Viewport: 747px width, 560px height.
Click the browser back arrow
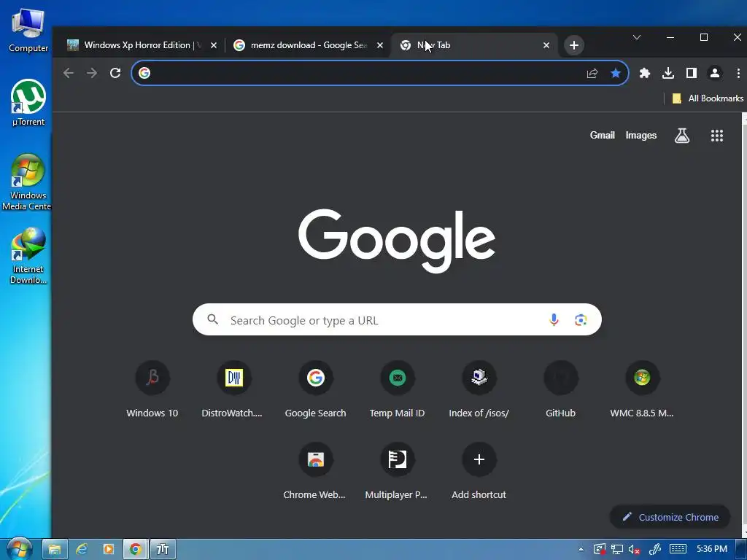(x=69, y=73)
